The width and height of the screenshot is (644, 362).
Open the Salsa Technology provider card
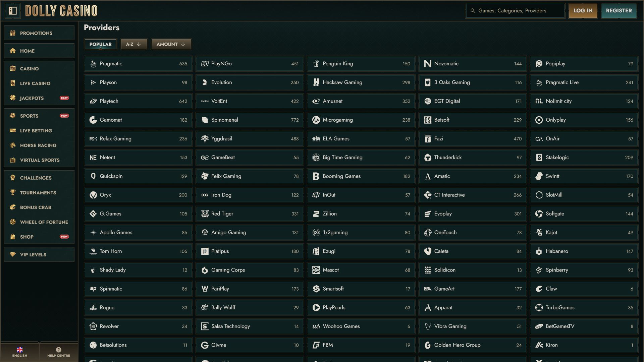click(x=250, y=326)
